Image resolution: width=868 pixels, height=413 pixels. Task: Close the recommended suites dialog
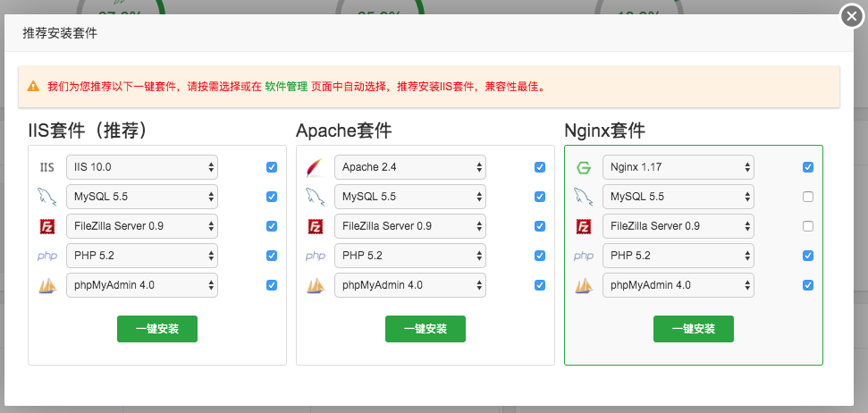(x=852, y=17)
